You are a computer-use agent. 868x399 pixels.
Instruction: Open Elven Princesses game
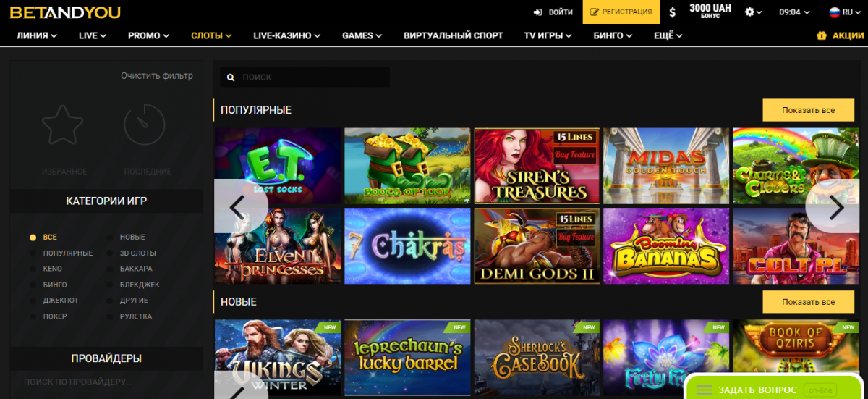click(x=278, y=246)
